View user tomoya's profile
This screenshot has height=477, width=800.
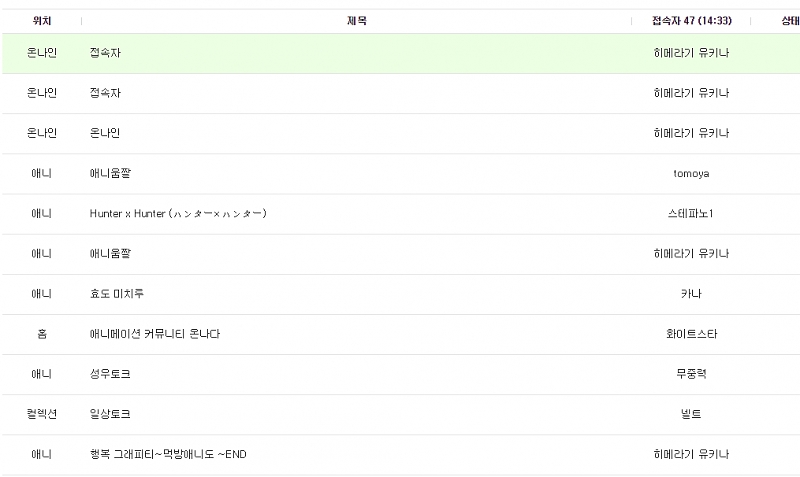pos(691,174)
